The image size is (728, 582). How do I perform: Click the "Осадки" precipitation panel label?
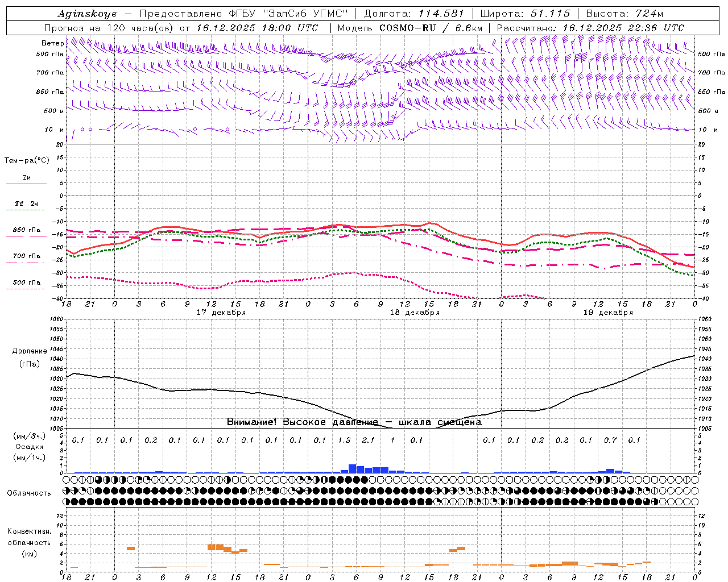[30, 447]
